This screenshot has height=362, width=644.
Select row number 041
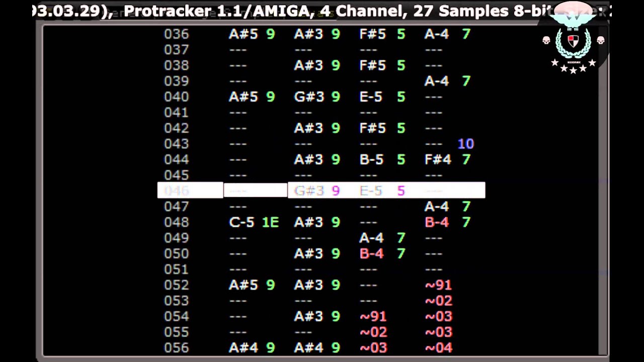coord(177,113)
